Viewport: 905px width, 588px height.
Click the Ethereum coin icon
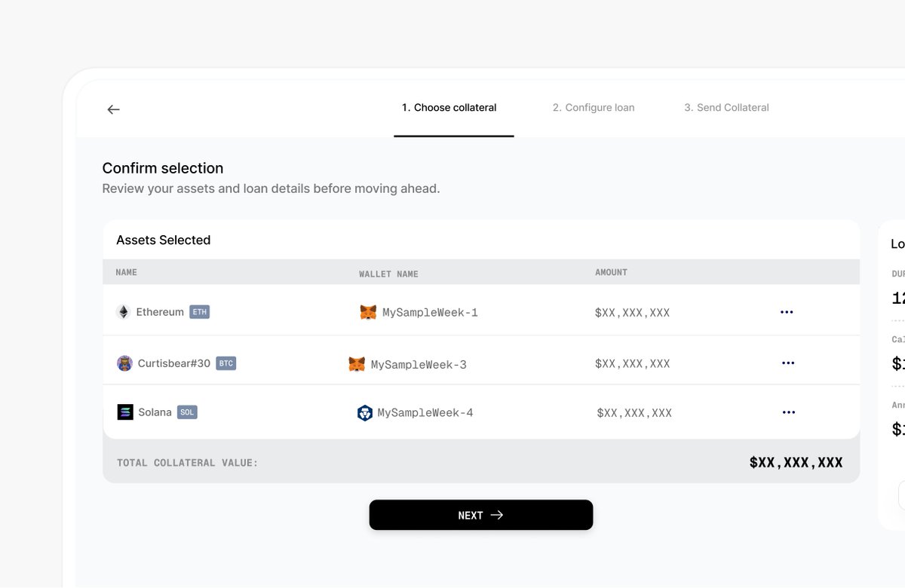[x=124, y=312]
